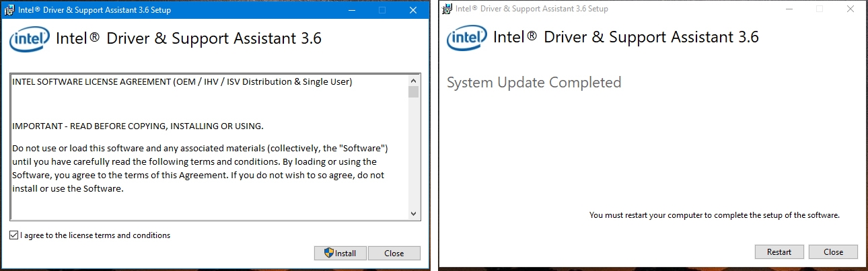Minimize the license agreement setup window
Screen dimensions: 868x271
352,10
